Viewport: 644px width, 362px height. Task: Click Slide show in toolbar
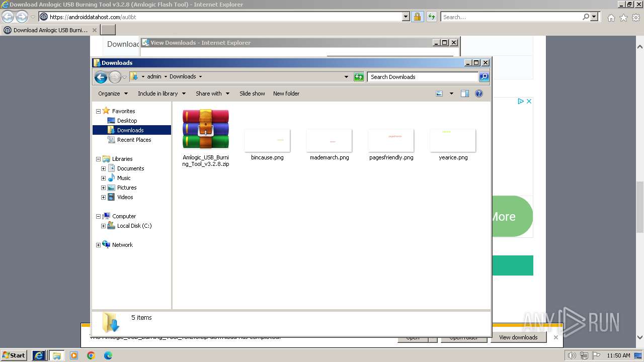(x=252, y=94)
